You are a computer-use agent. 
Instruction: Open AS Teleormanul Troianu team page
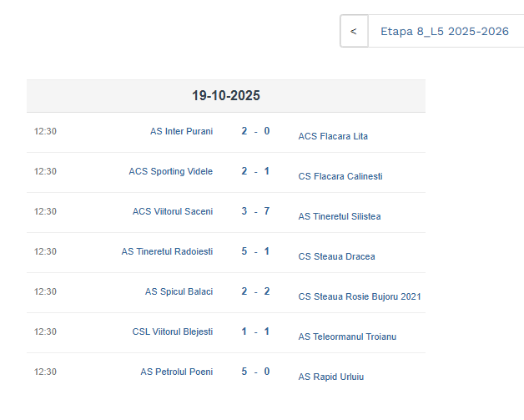(x=347, y=337)
